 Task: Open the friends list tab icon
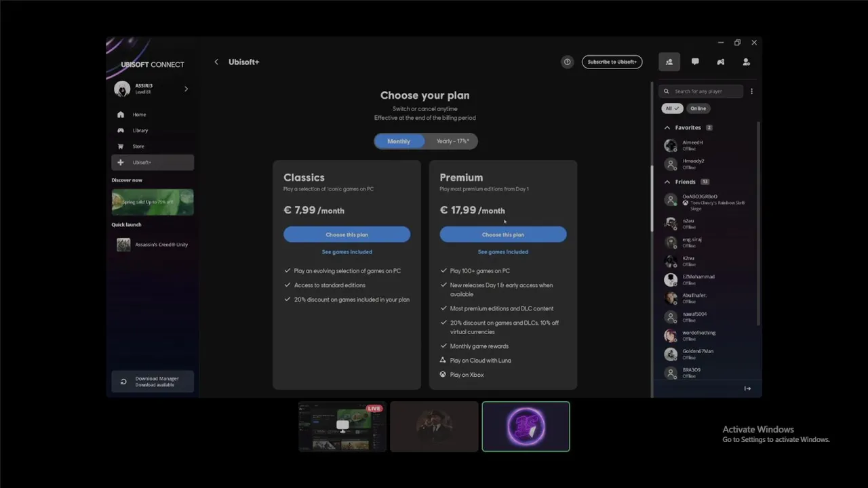click(669, 62)
